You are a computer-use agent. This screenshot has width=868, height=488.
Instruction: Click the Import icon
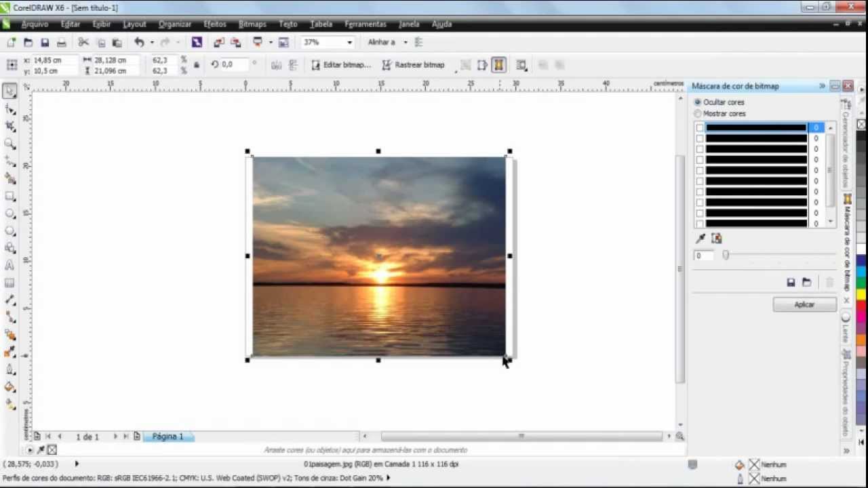[x=218, y=42]
